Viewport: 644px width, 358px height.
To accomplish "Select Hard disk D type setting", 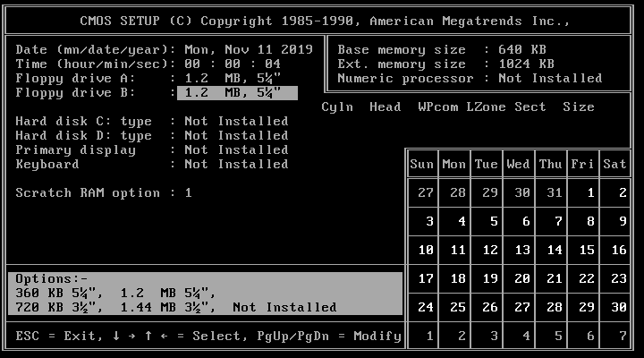I will click(x=236, y=136).
